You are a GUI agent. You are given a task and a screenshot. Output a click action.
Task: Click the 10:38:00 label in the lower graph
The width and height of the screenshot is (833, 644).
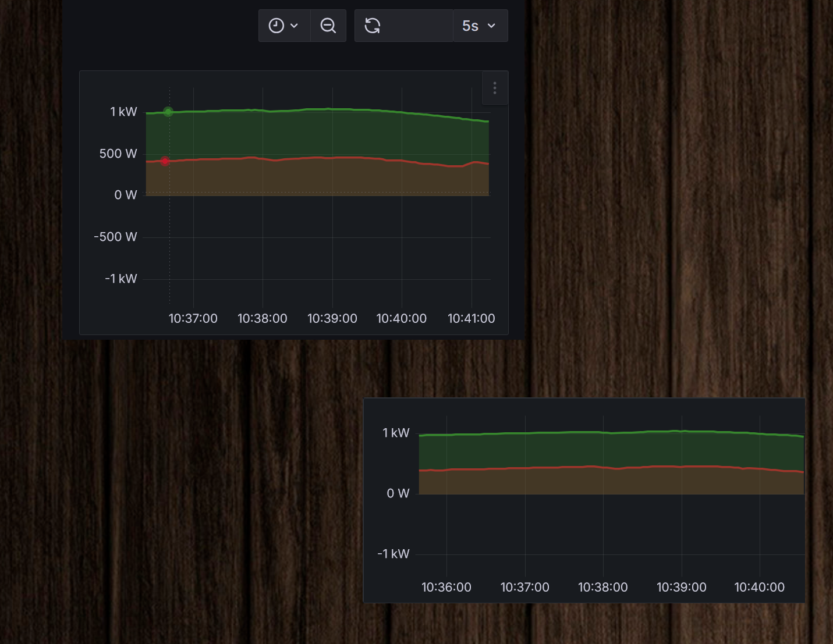(x=603, y=587)
